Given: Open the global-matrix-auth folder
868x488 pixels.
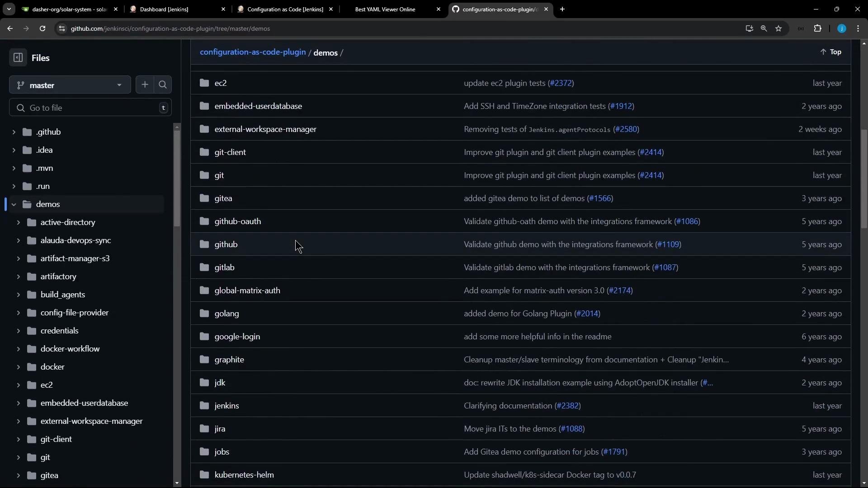Looking at the screenshot, I should point(247,291).
